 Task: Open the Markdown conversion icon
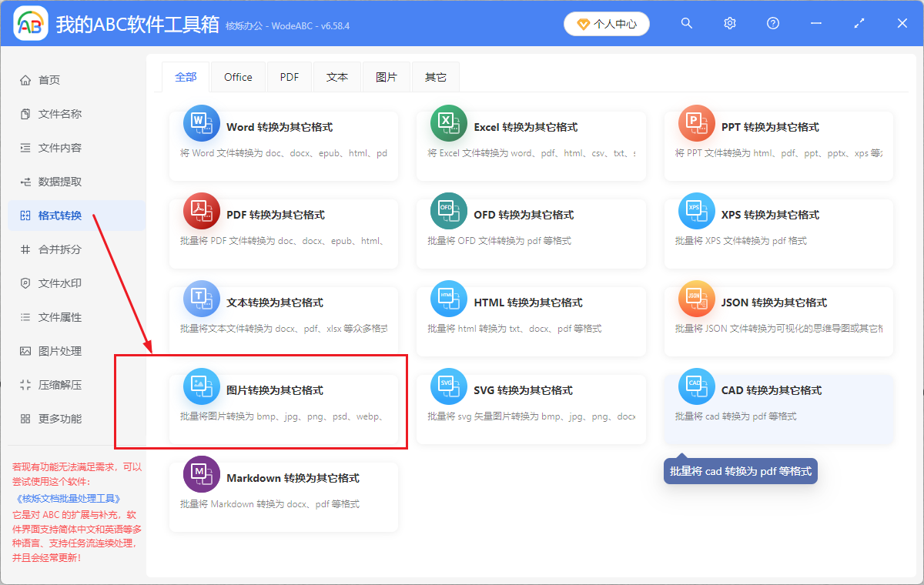pyautogui.click(x=201, y=474)
